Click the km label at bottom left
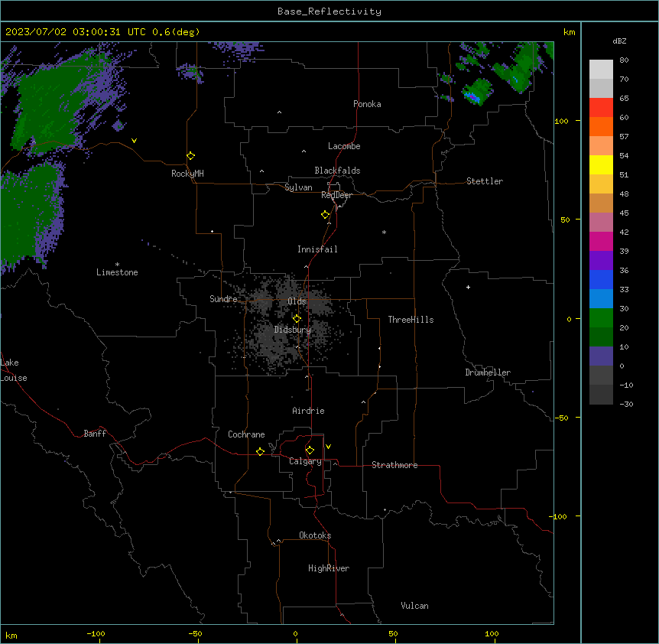Viewport: 659px width, 644px height. pyautogui.click(x=11, y=635)
